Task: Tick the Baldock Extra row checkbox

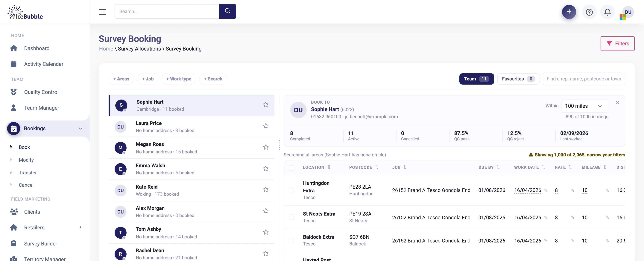Action: click(x=291, y=241)
